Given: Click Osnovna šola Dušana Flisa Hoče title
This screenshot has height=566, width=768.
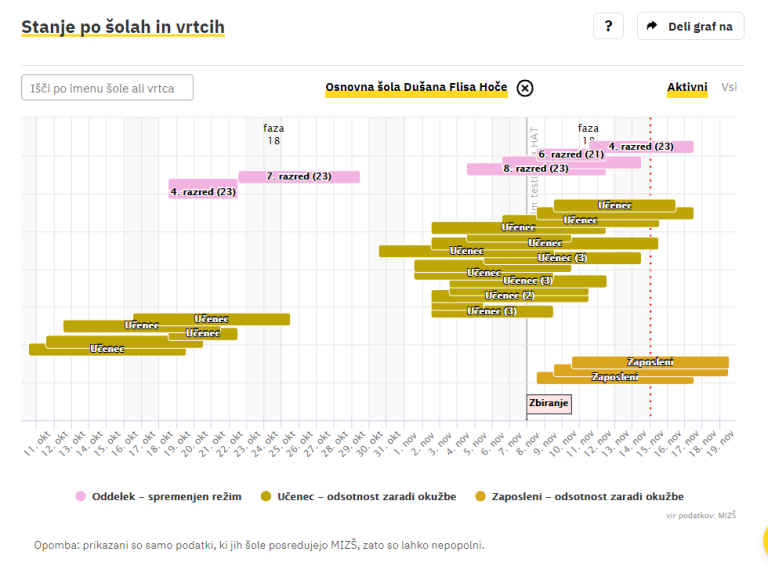Looking at the screenshot, I should pyautogui.click(x=416, y=87).
